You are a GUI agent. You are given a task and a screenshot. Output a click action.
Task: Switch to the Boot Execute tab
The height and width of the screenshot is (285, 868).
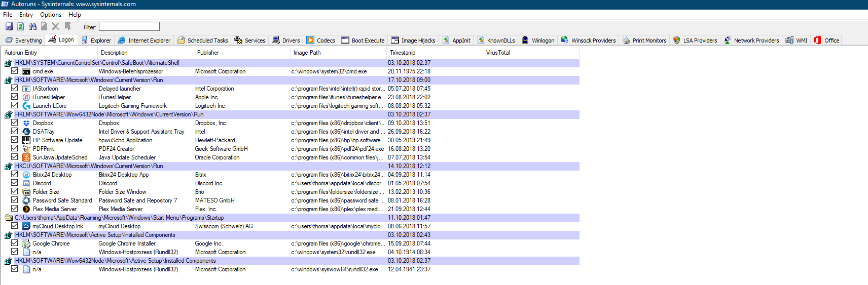tap(363, 40)
